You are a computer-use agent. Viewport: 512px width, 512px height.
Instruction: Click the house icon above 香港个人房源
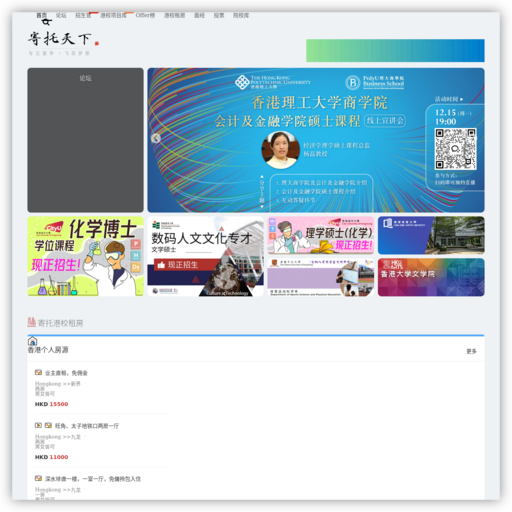(32, 341)
